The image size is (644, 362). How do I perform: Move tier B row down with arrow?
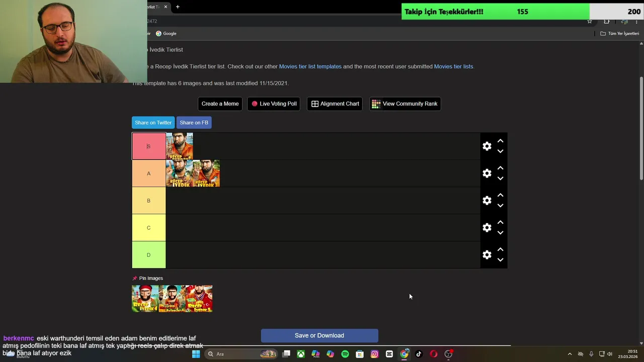[x=500, y=206]
